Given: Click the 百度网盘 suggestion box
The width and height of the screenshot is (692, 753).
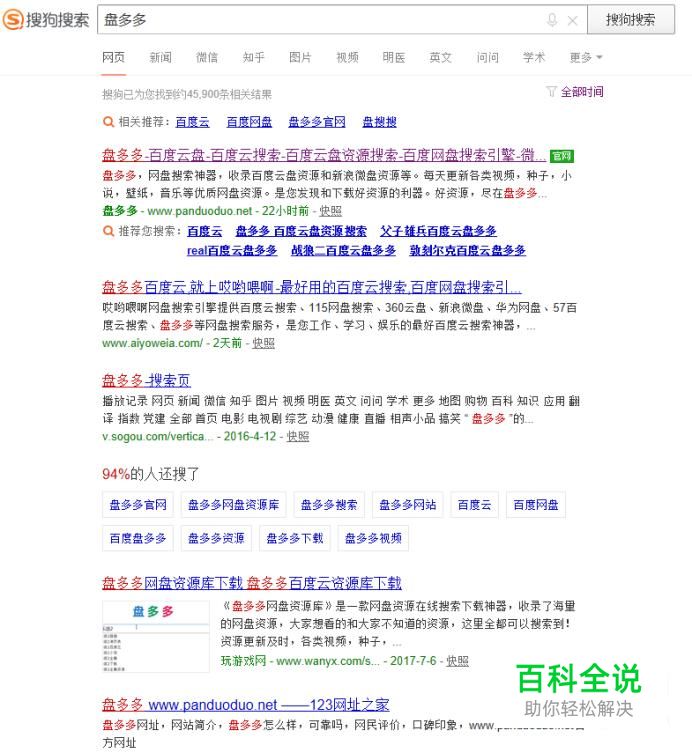Looking at the screenshot, I should pyautogui.click(x=536, y=505).
